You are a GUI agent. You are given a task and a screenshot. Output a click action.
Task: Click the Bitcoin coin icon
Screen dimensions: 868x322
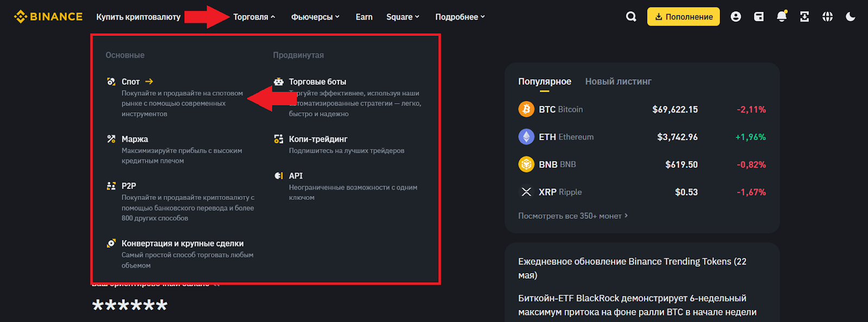[x=526, y=109]
